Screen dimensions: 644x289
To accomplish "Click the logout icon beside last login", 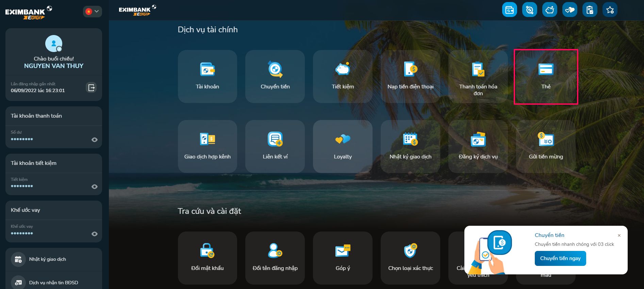I will pos(91,88).
